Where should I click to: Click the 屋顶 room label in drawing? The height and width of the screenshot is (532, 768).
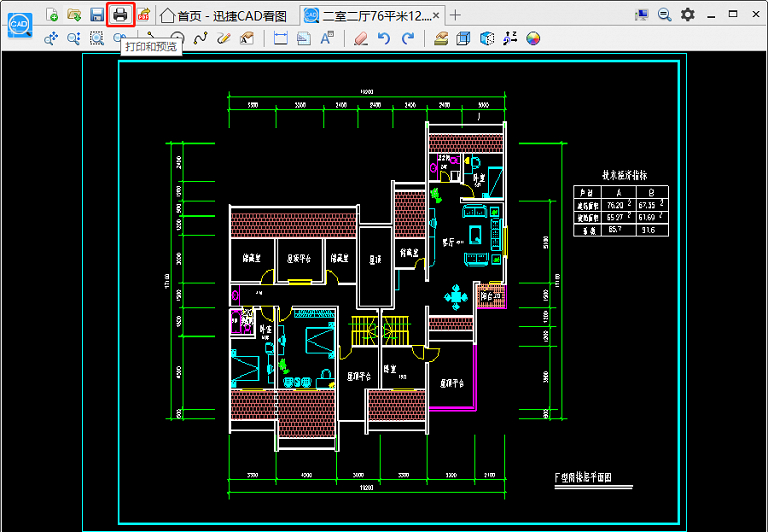tap(375, 259)
